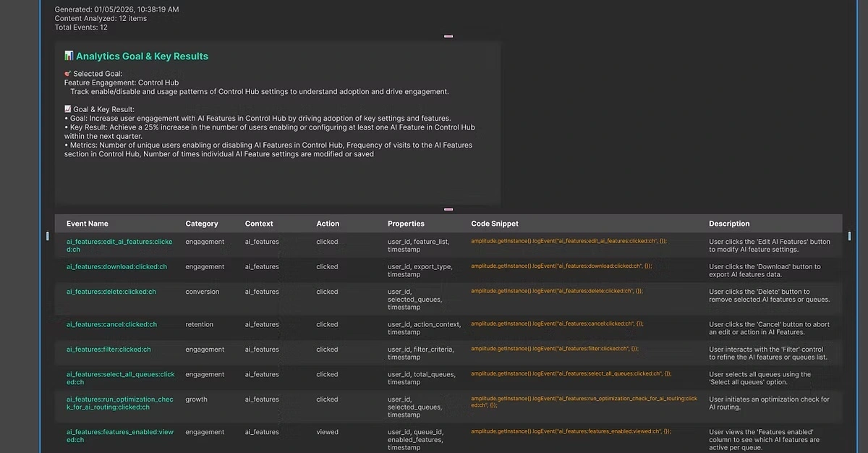
Task: Select the delete:clicked logEvent code snippet
Action: (x=557, y=291)
